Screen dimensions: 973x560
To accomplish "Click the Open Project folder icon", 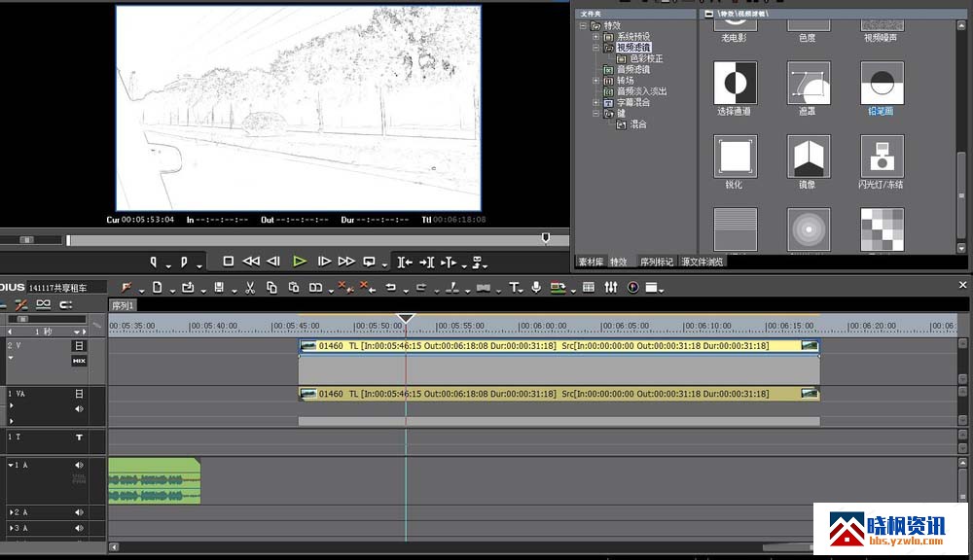I will [x=188, y=287].
